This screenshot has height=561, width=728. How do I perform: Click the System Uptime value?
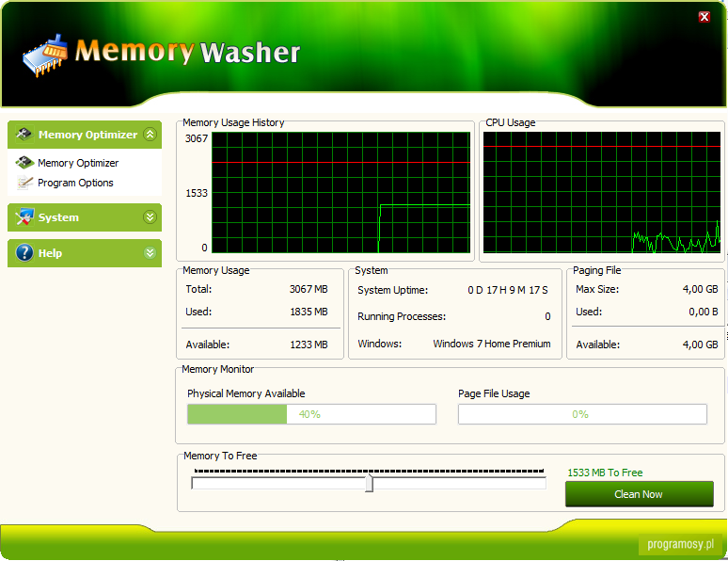click(x=508, y=290)
